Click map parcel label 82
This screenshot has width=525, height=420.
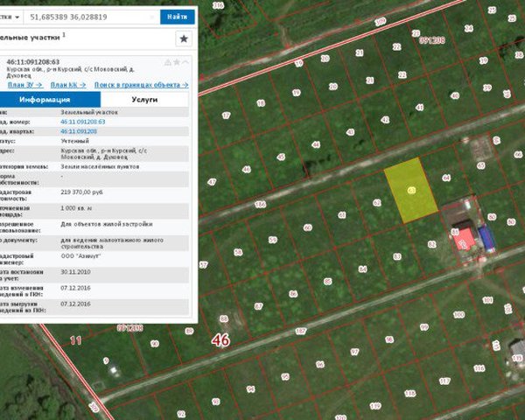point(432,244)
